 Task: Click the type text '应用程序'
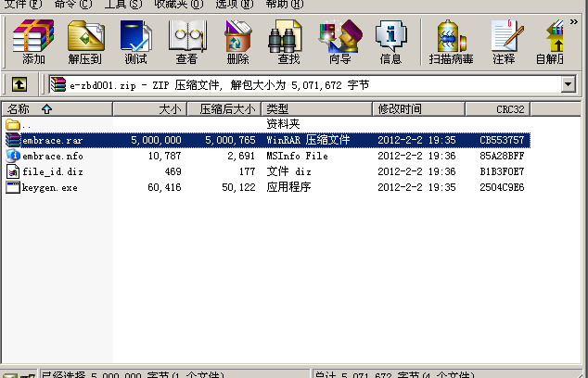tap(288, 187)
